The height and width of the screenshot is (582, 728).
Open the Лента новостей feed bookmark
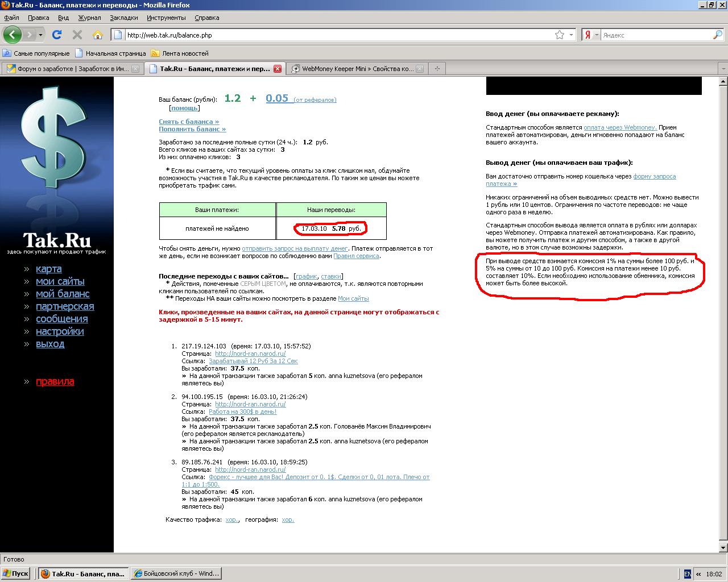pos(180,53)
